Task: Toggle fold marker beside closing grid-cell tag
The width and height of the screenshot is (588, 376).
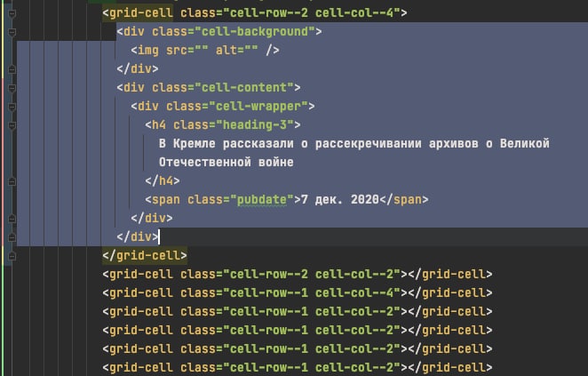Action: click(x=12, y=256)
